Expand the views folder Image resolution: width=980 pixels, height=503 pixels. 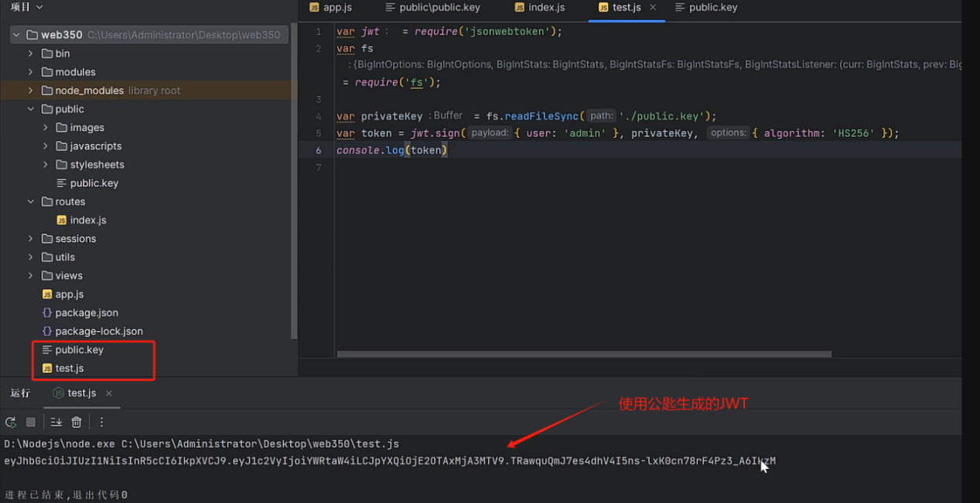click(x=31, y=276)
